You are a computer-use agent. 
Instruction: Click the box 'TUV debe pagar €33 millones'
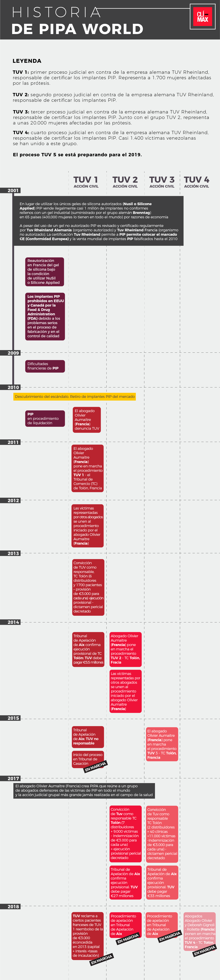click(x=162, y=883)
